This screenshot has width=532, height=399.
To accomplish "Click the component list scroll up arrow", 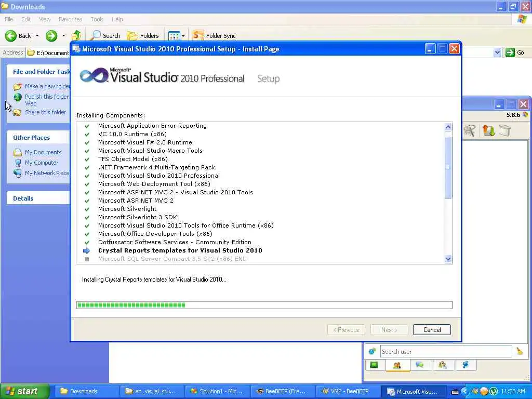I will pyautogui.click(x=448, y=127).
